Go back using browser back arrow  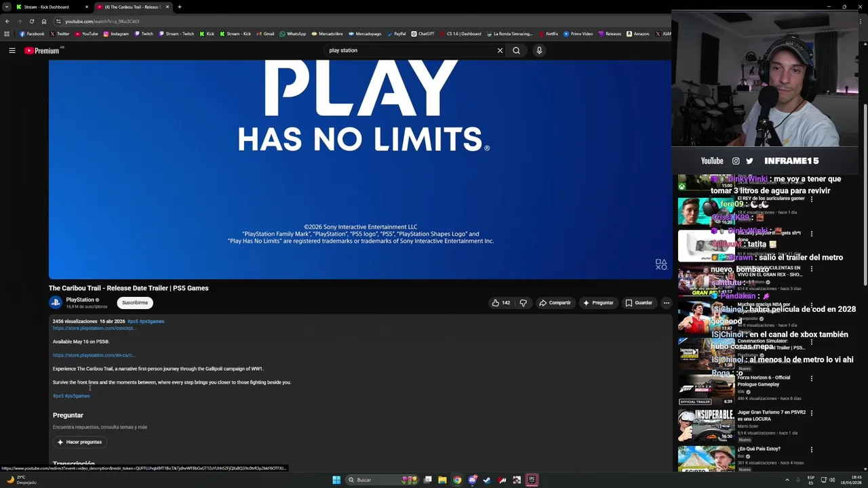(x=7, y=21)
